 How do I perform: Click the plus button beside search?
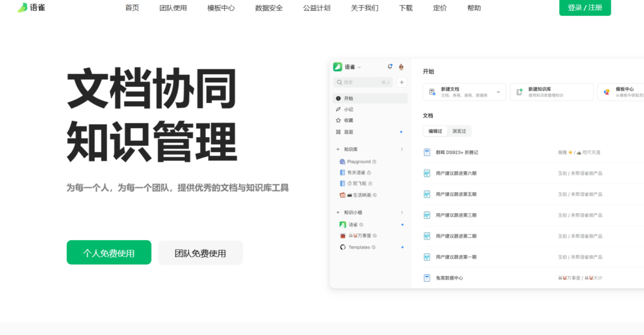(402, 82)
